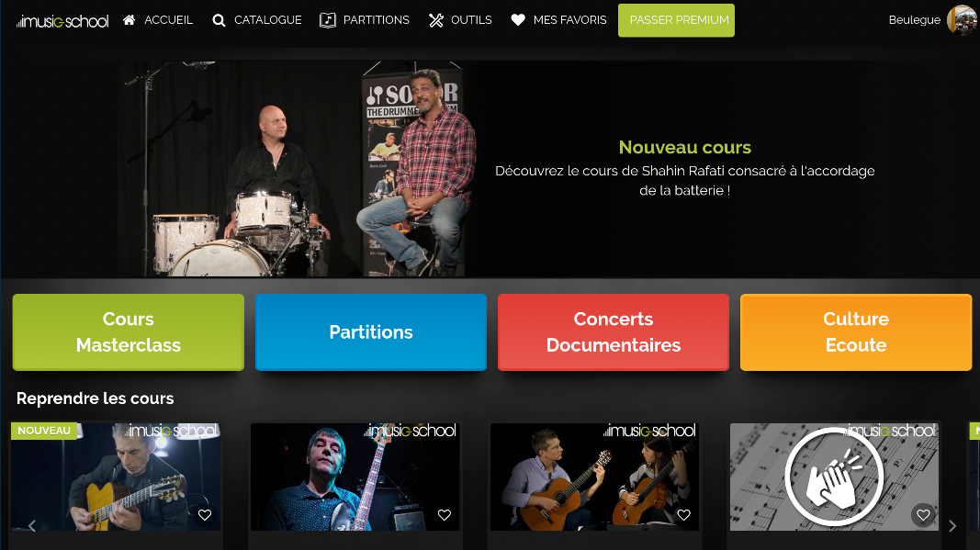Click the Passer Premium button
The image size is (980, 550).
676,20
